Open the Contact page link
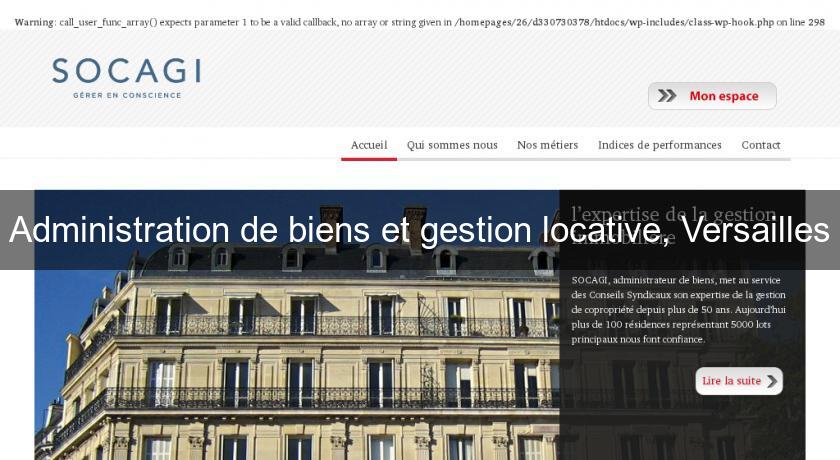Viewport: 840px width, 460px height. 761,145
